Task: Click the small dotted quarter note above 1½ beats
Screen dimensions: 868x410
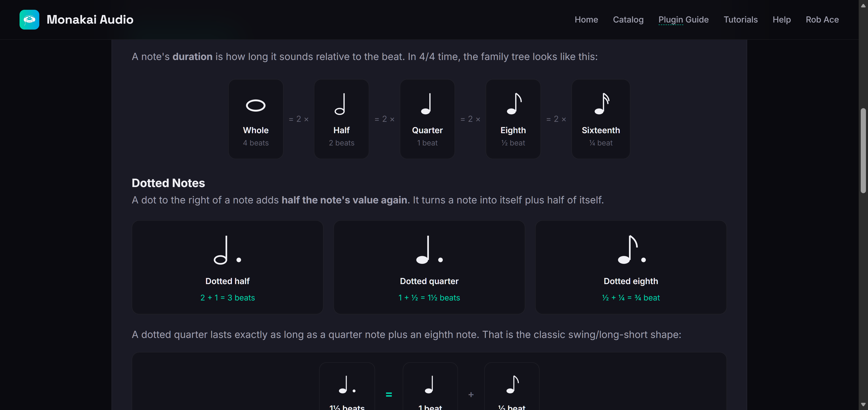Action: coord(347,385)
